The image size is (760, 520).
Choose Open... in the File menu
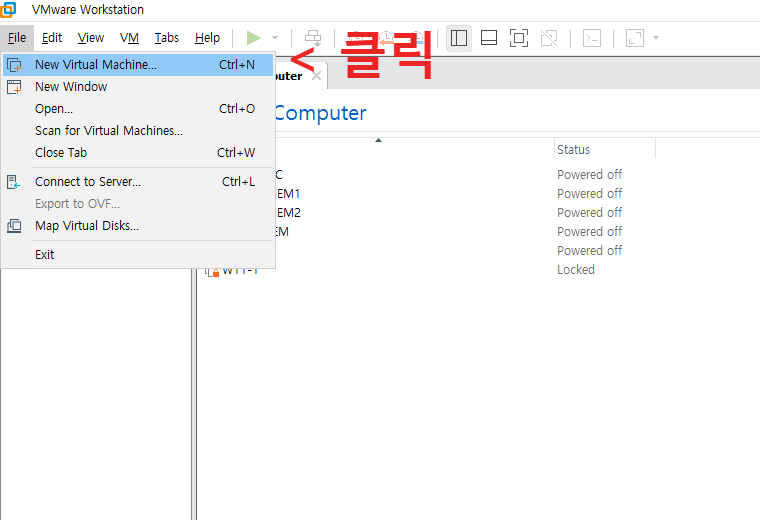click(x=138, y=109)
